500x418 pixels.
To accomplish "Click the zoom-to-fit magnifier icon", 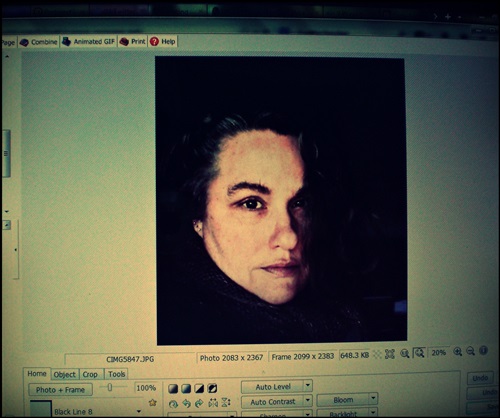I will point(419,353).
